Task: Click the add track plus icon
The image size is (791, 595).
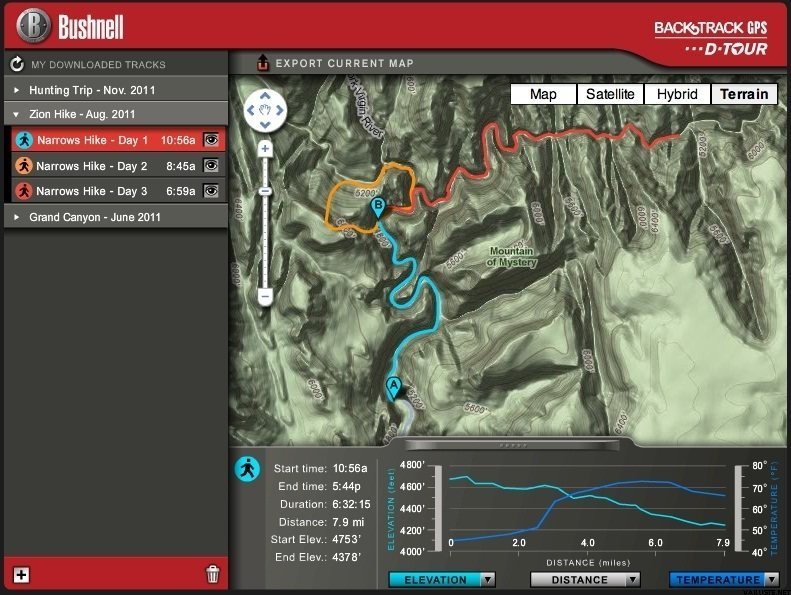Action: pos(21,575)
